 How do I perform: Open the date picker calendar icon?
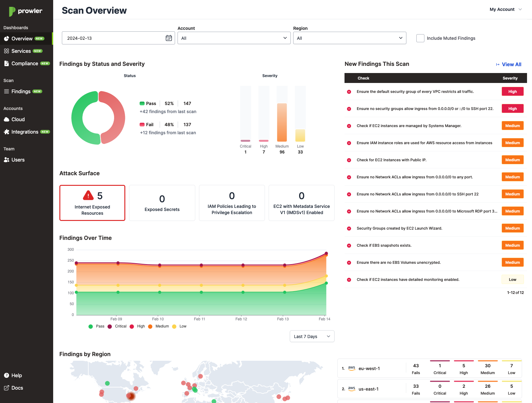click(x=169, y=38)
